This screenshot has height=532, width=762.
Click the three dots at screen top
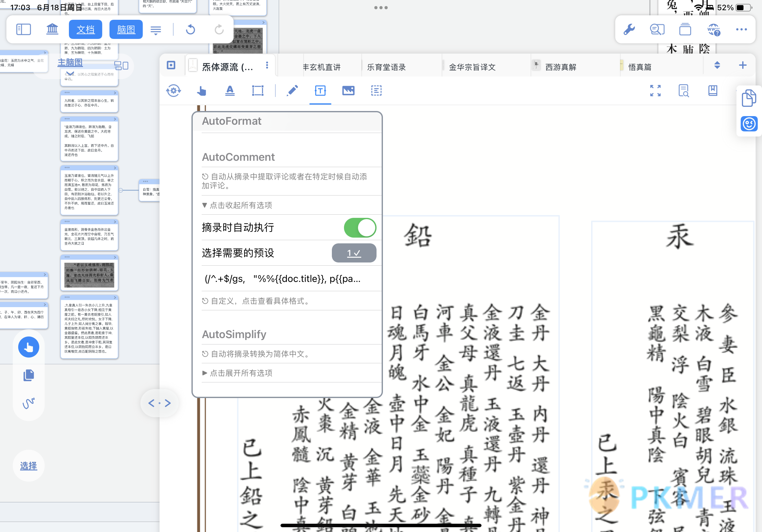(x=381, y=8)
